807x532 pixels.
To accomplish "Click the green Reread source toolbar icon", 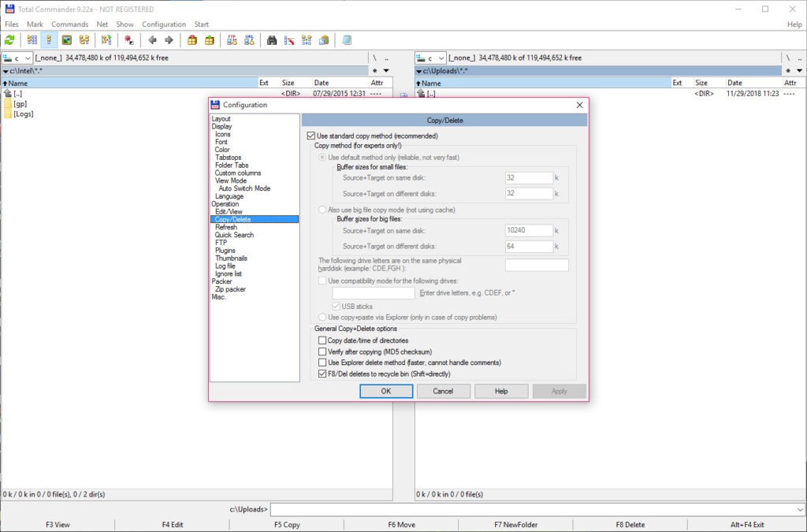I will tap(9, 40).
